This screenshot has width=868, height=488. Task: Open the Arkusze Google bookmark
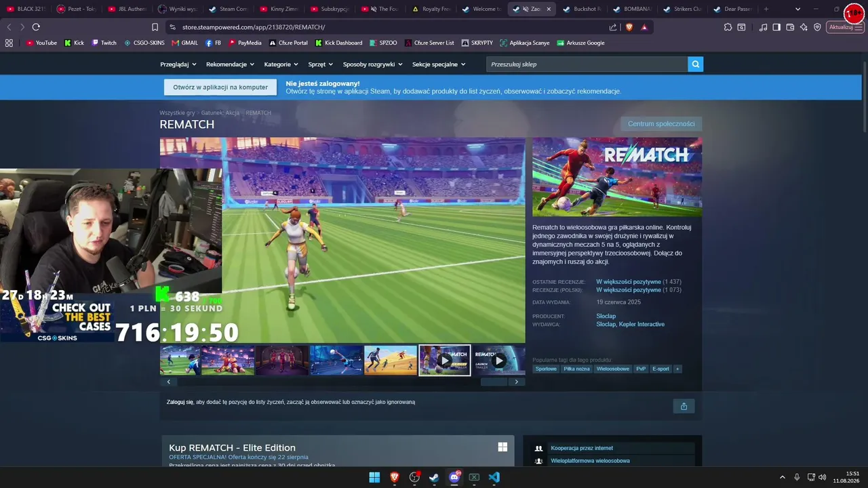580,43
